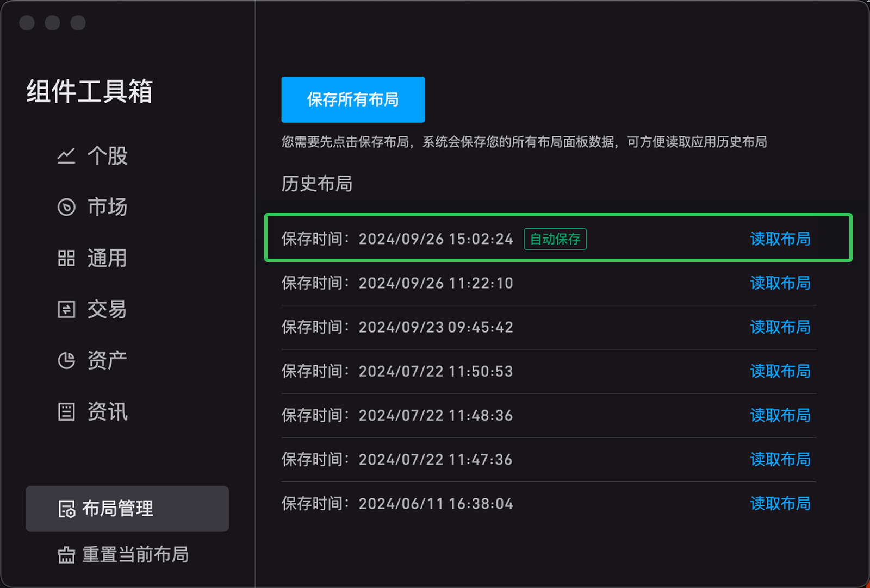Image resolution: width=870 pixels, height=588 pixels.
Task: Click 读取布局 for 2024/07/22 11:47:36
Action: 780,459
